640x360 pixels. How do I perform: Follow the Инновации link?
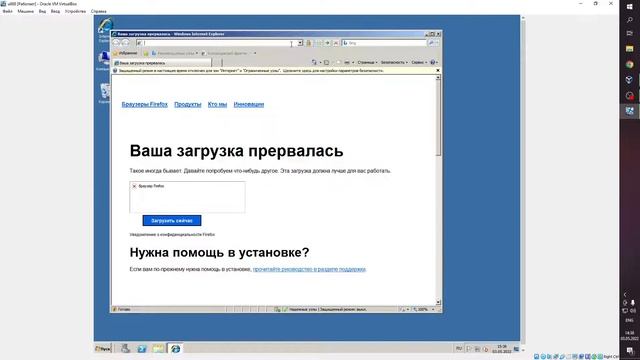249,104
